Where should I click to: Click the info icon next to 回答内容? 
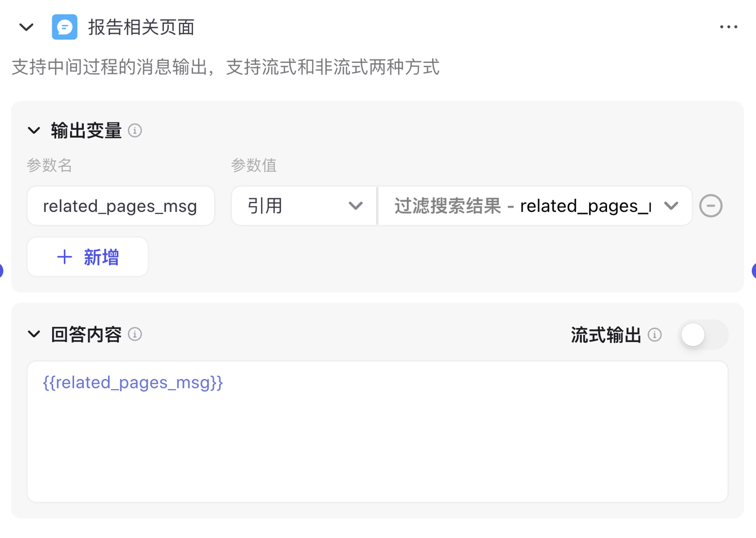(135, 334)
